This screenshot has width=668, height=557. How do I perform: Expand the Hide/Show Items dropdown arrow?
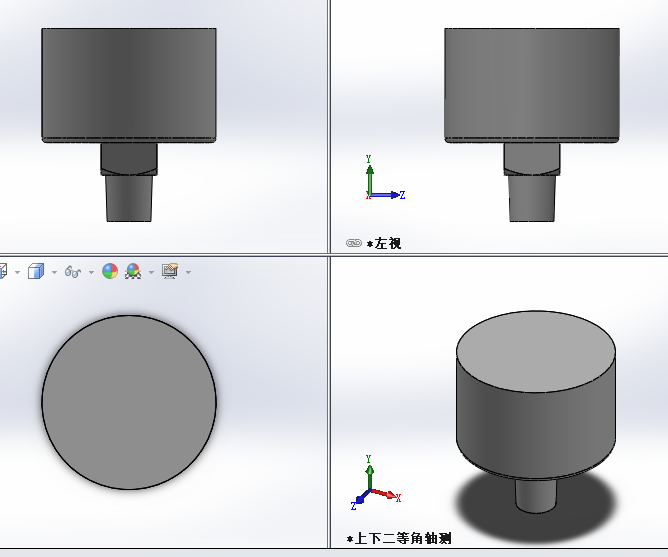pos(91,272)
